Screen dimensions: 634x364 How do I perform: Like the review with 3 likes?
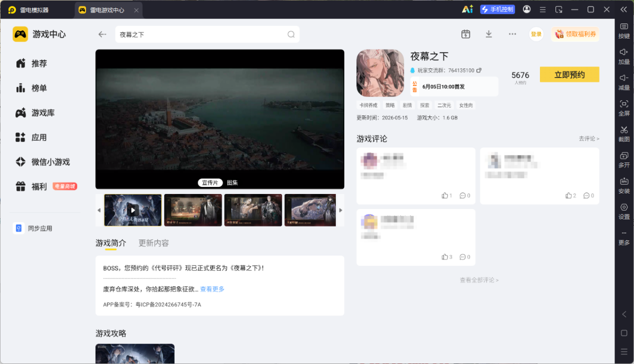point(447,257)
